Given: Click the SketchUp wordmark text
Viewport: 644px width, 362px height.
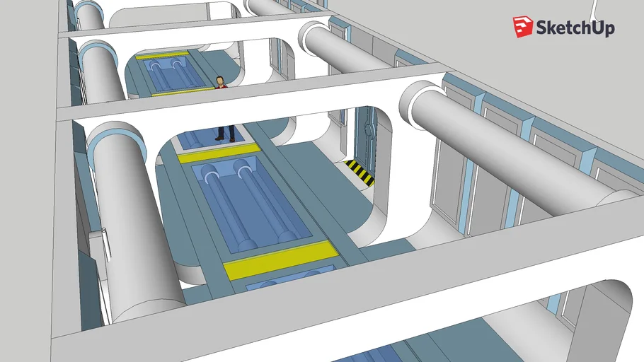Looking at the screenshot, I should (575, 28).
